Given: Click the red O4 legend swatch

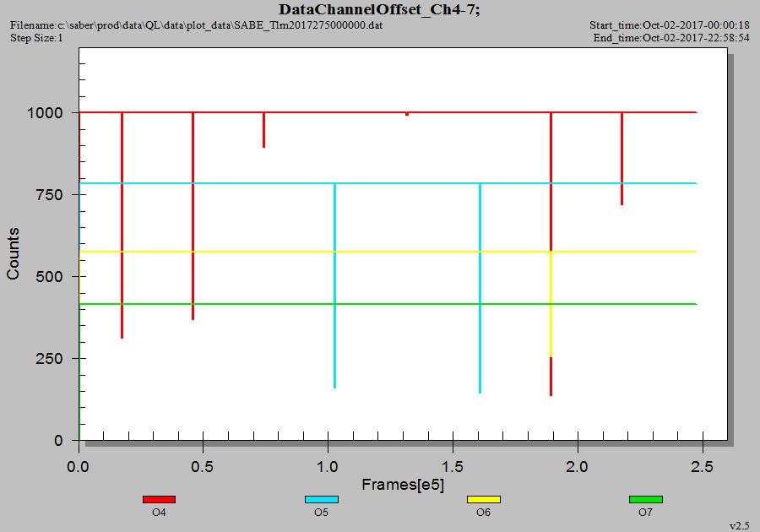Looking at the screenshot, I should pyautogui.click(x=159, y=499).
